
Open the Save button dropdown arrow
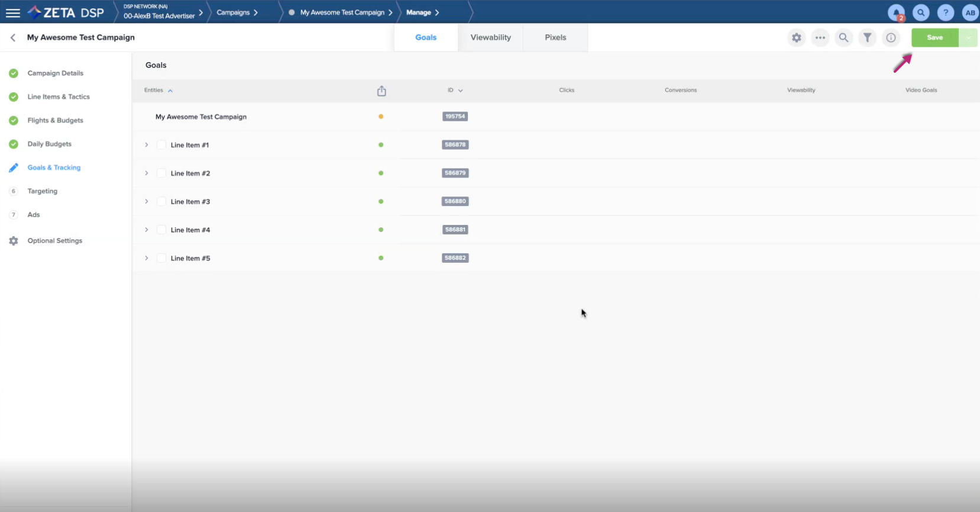pos(968,38)
